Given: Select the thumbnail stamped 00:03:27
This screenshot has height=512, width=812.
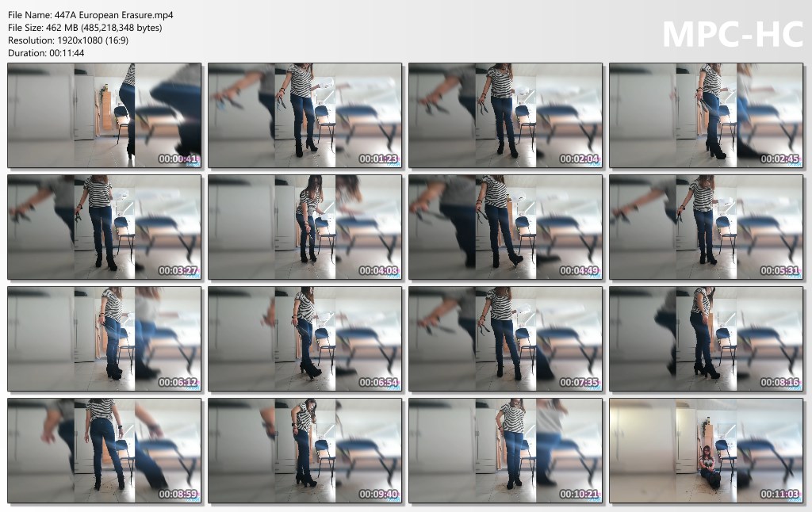Looking at the screenshot, I should pos(105,227).
